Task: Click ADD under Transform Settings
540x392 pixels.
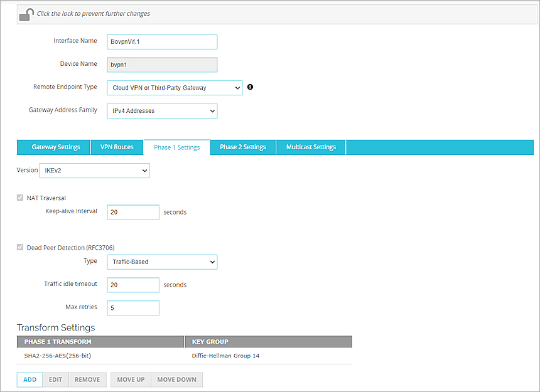Action: pyautogui.click(x=29, y=379)
